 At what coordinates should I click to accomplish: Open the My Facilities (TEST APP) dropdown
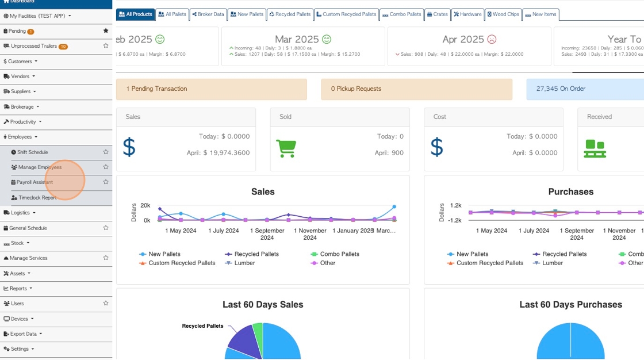(56, 16)
